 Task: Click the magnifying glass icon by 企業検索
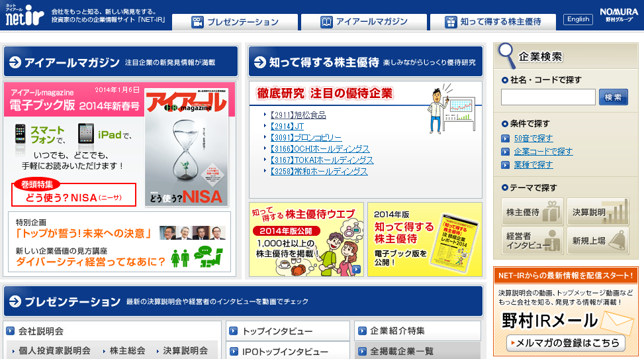click(x=506, y=55)
